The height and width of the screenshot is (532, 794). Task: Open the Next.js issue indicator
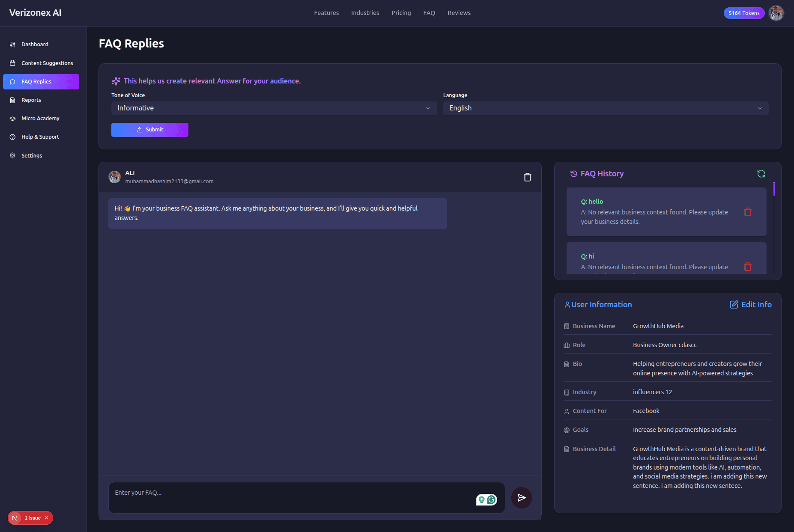point(15,518)
